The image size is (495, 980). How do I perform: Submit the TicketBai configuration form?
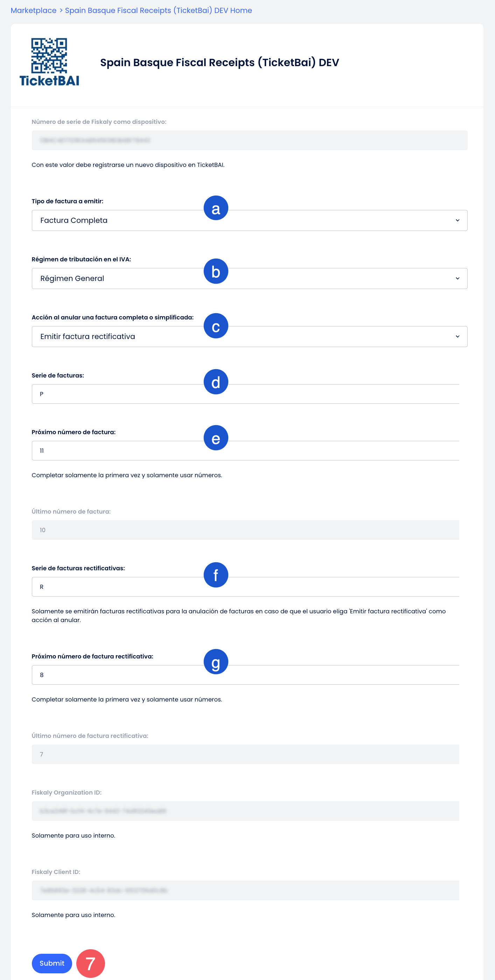[52, 963]
